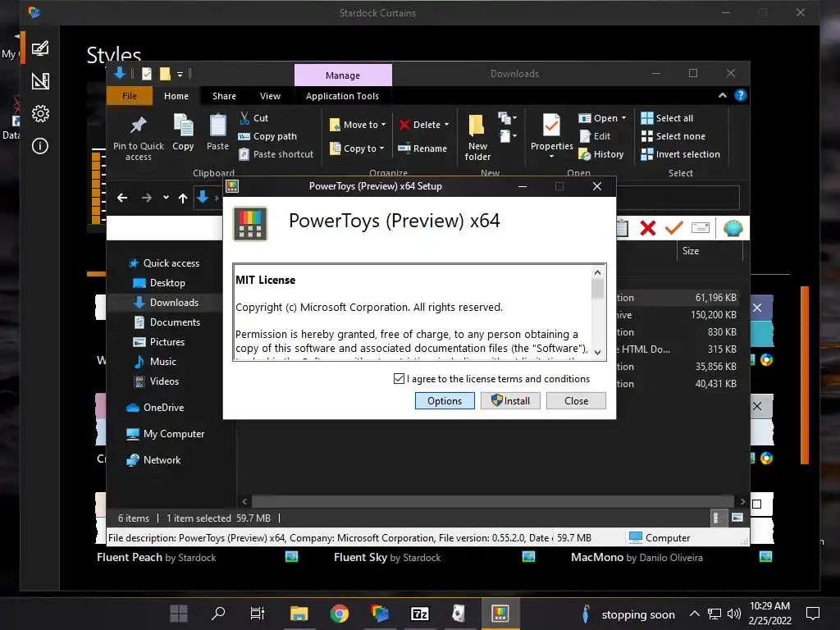840x630 pixels.
Task: Go up one folder level arrow
Action: coord(183,199)
